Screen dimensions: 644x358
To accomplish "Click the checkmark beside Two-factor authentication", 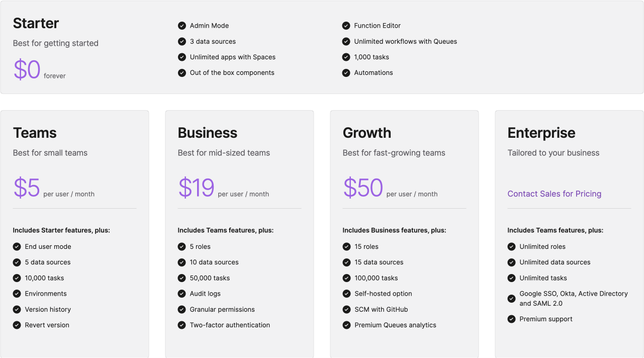I will point(182,325).
